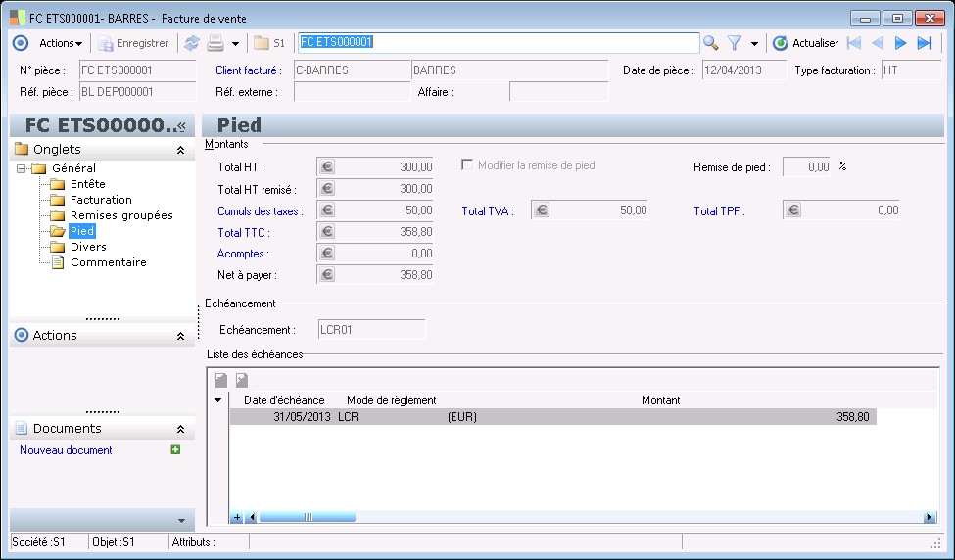The height and width of the screenshot is (560, 955).
Task: Click the print icon in toolbar
Action: 215,43
